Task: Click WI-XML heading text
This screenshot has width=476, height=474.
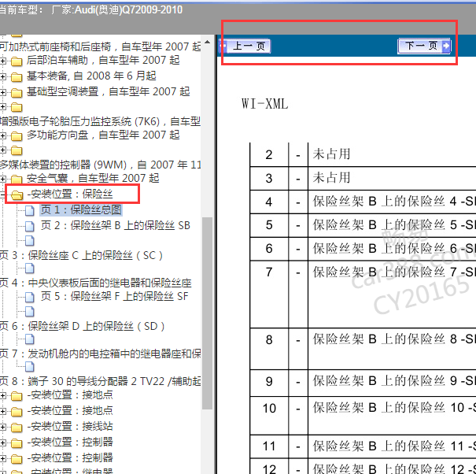Action: click(264, 104)
